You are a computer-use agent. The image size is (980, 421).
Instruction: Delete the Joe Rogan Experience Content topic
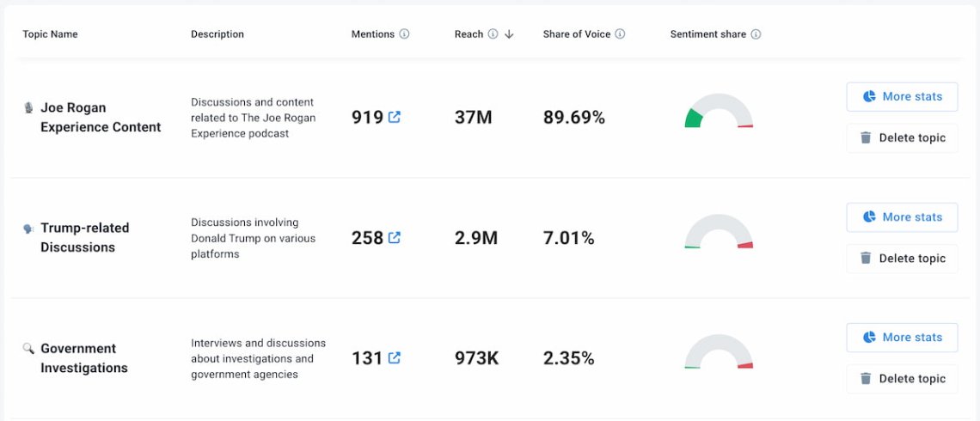click(902, 138)
